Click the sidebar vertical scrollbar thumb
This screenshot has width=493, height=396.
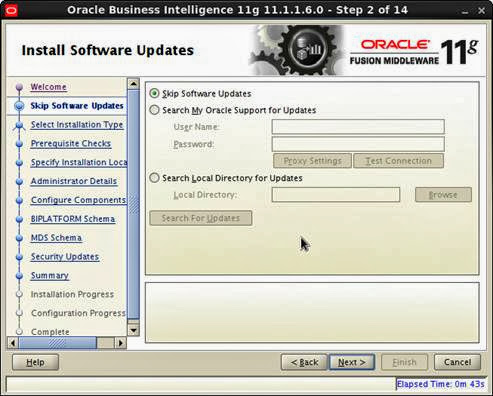[x=133, y=204]
